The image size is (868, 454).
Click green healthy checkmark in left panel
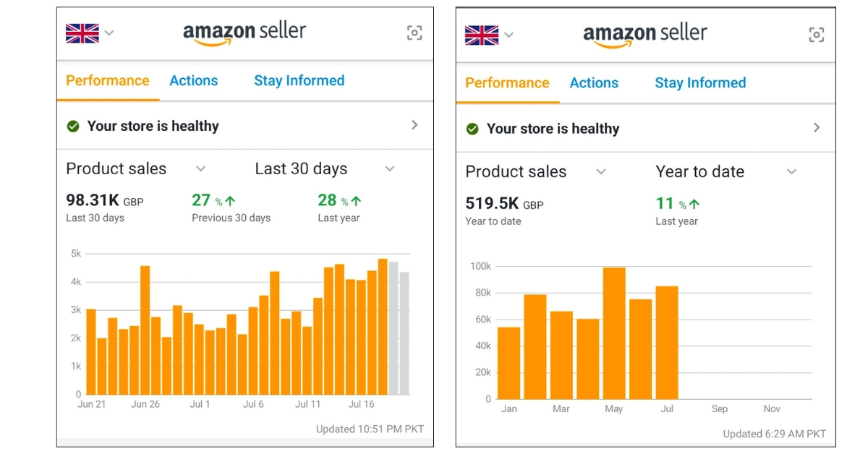(73, 127)
